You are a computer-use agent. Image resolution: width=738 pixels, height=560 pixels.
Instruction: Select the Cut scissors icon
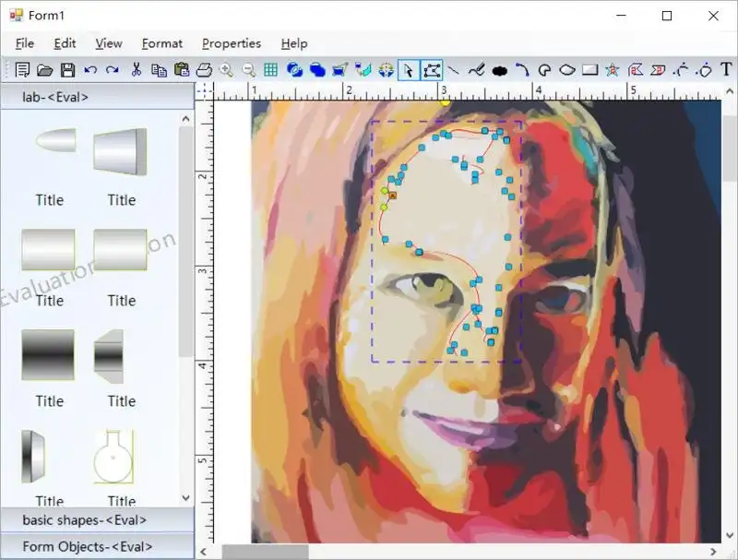[x=136, y=70]
